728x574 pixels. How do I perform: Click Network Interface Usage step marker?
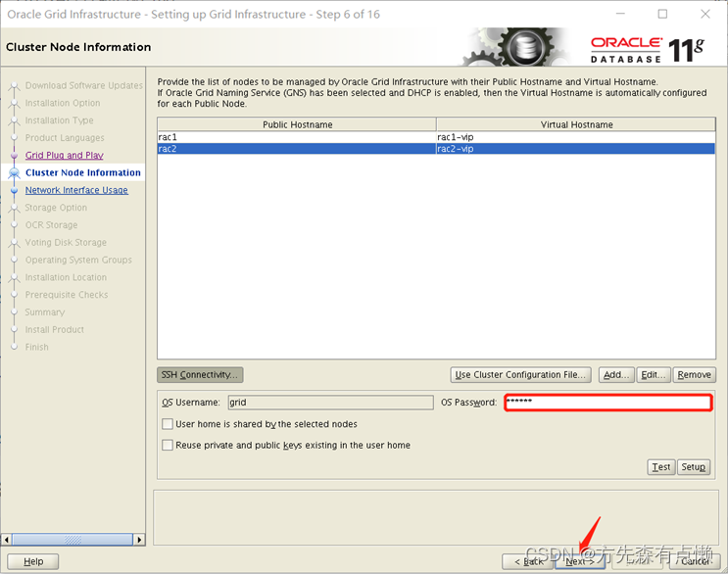tap(15, 190)
